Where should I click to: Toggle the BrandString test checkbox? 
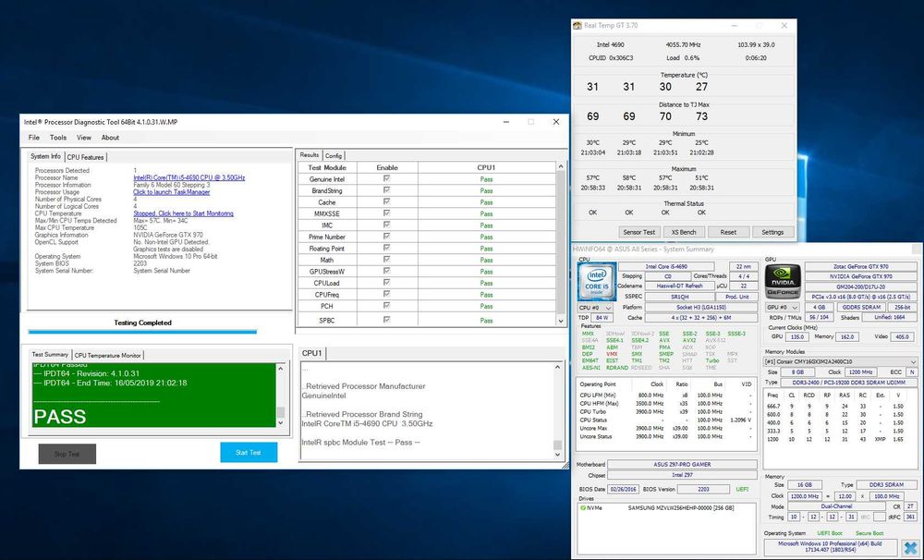pos(386,189)
